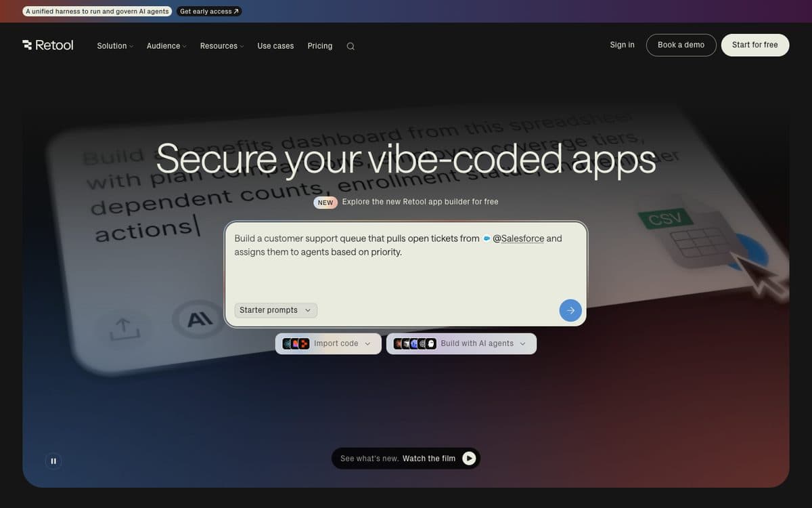This screenshot has width=812, height=508.
Task: Click the Salesforce cloud icon in the prompt
Action: pyautogui.click(x=487, y=238)
